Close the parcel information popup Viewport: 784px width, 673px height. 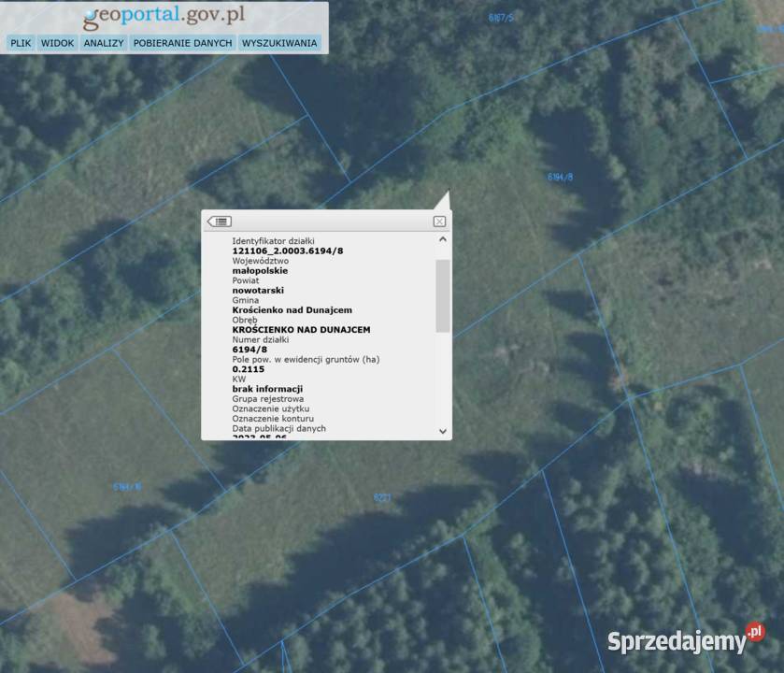[439, 222]
